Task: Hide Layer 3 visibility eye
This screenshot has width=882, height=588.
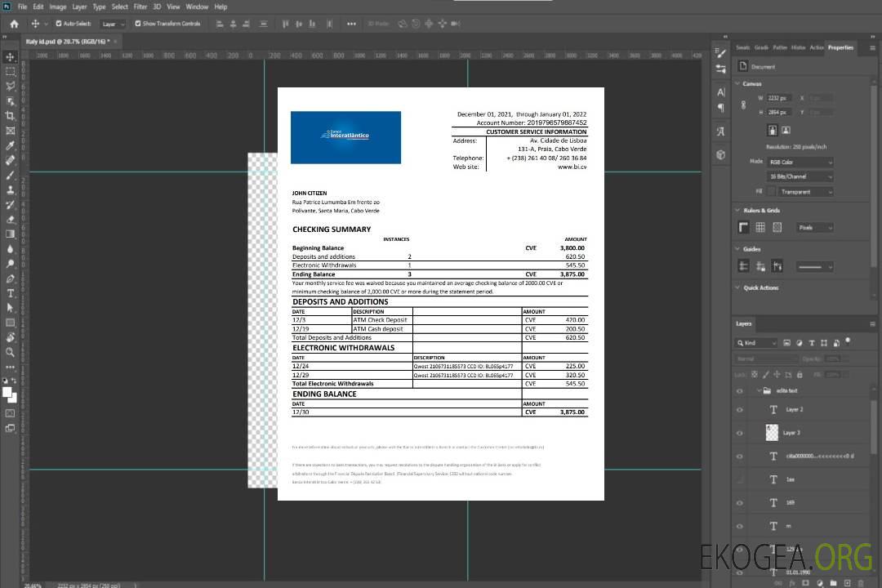Action: point(740,434)
